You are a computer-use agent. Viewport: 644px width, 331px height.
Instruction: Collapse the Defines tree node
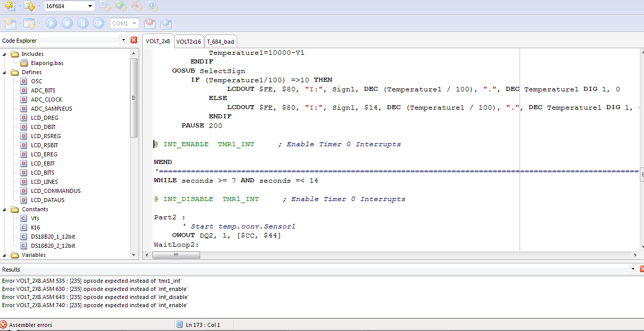(5, 72)
